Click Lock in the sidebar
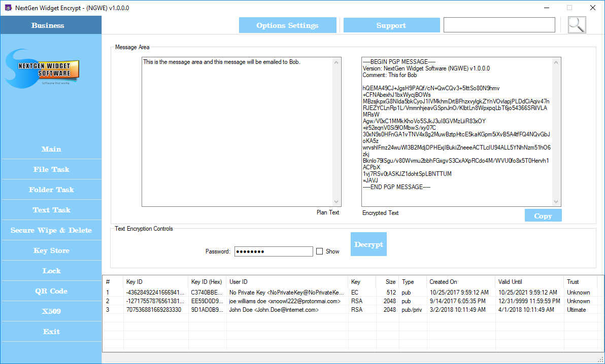The width and height of the screenshot is (605, 364). [x=51, y=271]
